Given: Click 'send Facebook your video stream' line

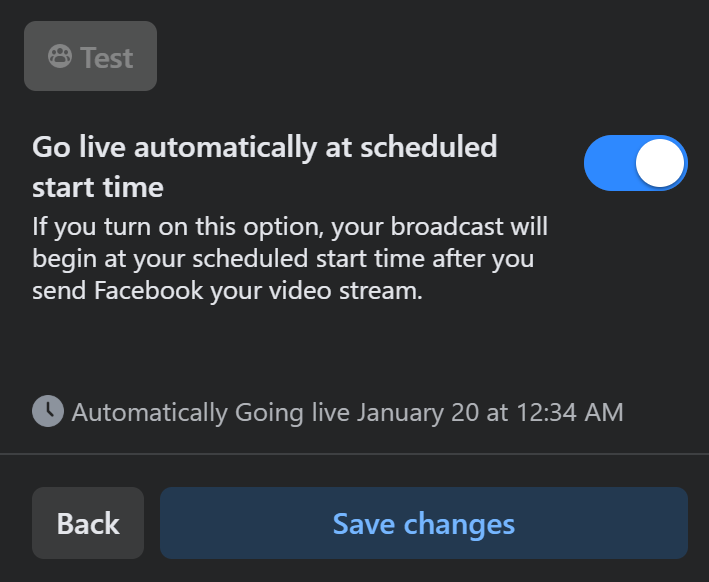Looking at the screenshot, I should 227,290.
